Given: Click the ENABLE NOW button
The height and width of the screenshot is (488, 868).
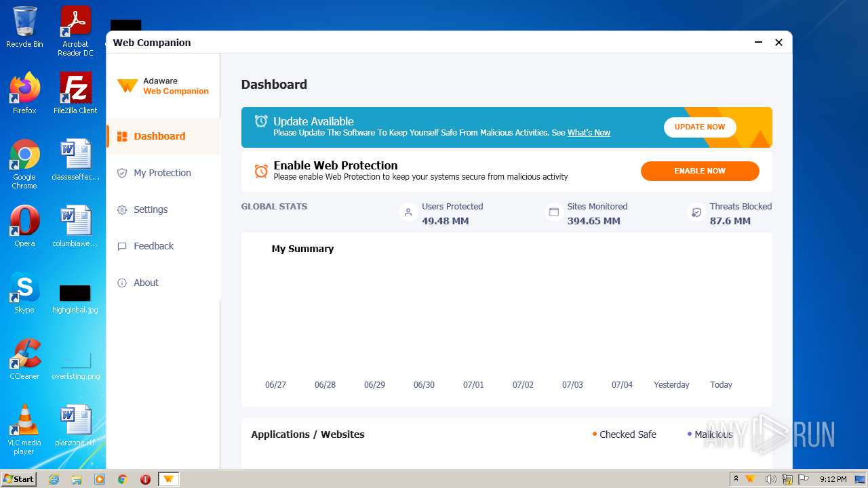Looking at the screenshot, I should pos(700,171).
